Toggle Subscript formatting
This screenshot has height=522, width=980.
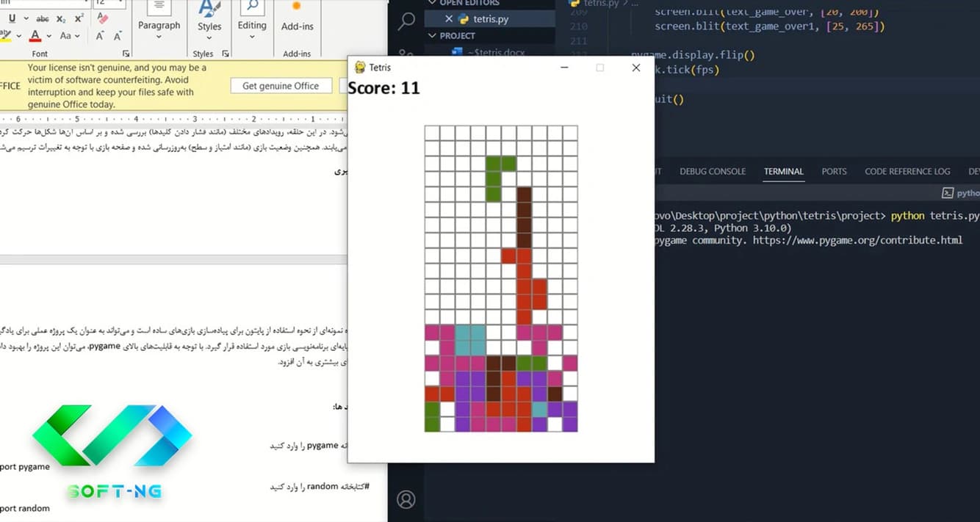tap(61, 18)
